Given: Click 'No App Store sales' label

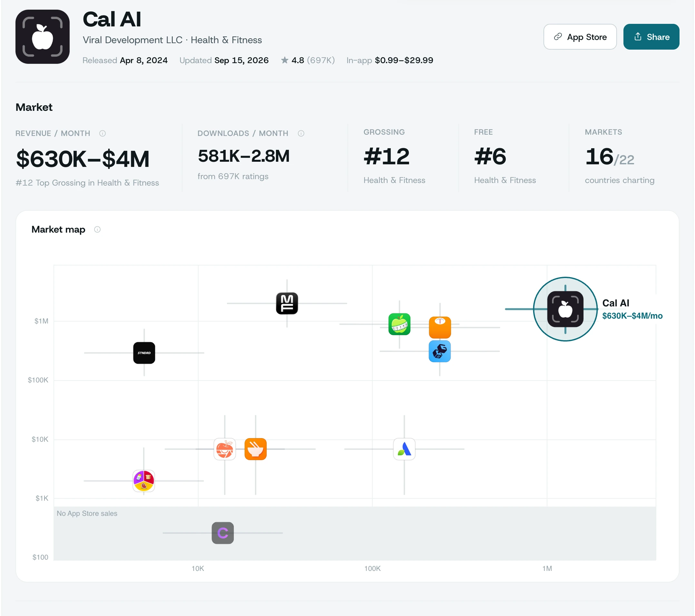Looking at the screenshot, I should click(x=87, y=513).
